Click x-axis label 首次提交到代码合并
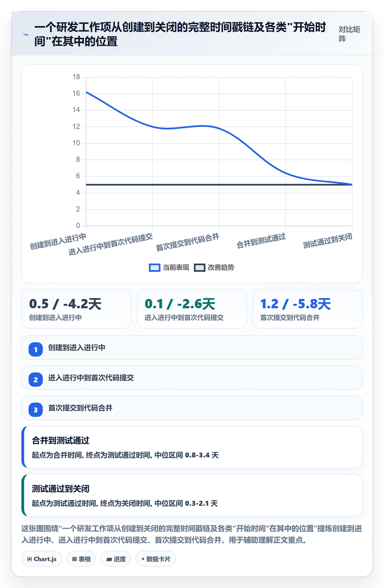This screenshot has width=384, height=588. (187, 242)
